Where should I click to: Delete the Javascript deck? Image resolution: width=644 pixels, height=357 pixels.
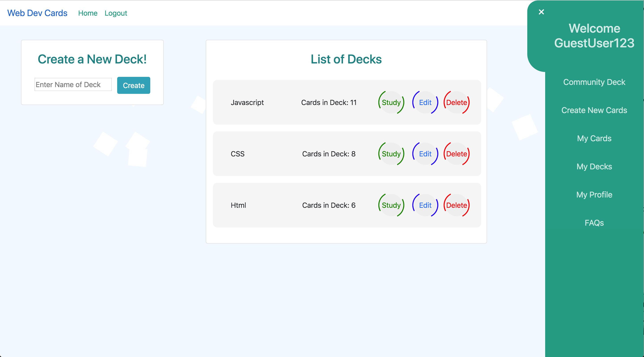coord(456,102)
